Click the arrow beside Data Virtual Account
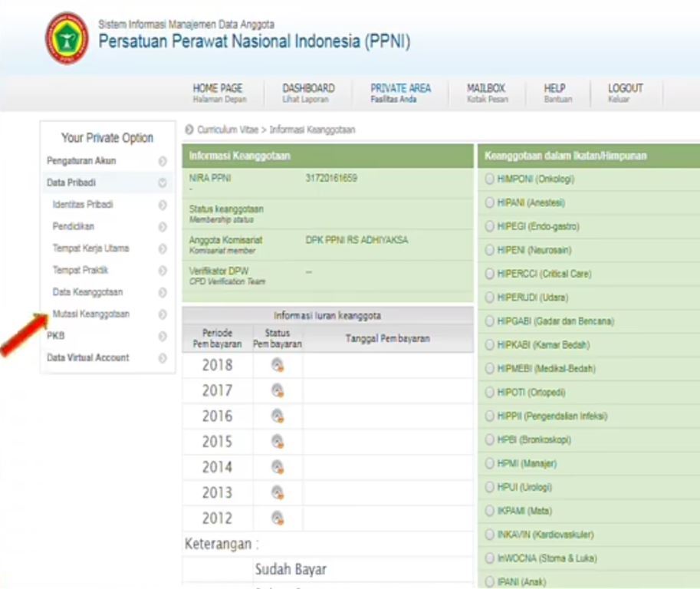The image size is (700, 589). 163,357
